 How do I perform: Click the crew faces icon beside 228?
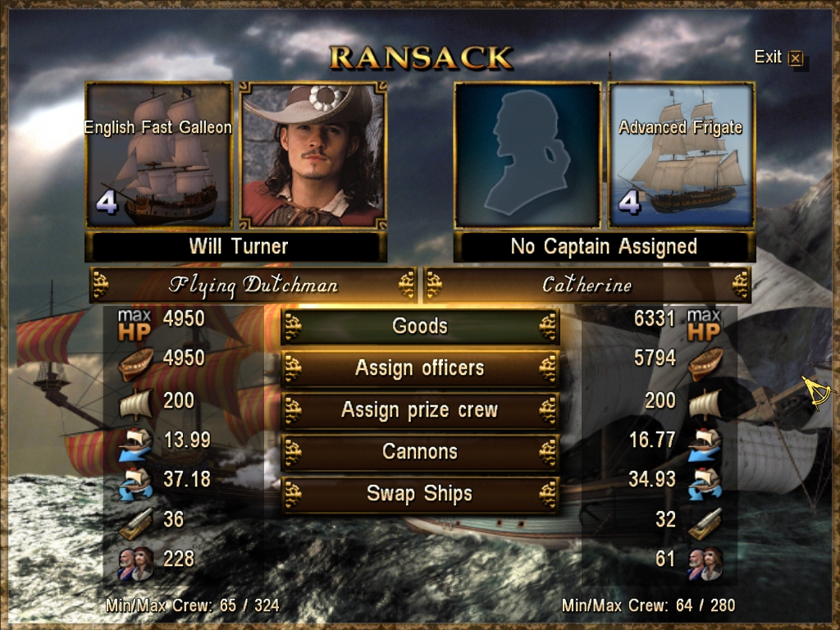coord(136,564)
